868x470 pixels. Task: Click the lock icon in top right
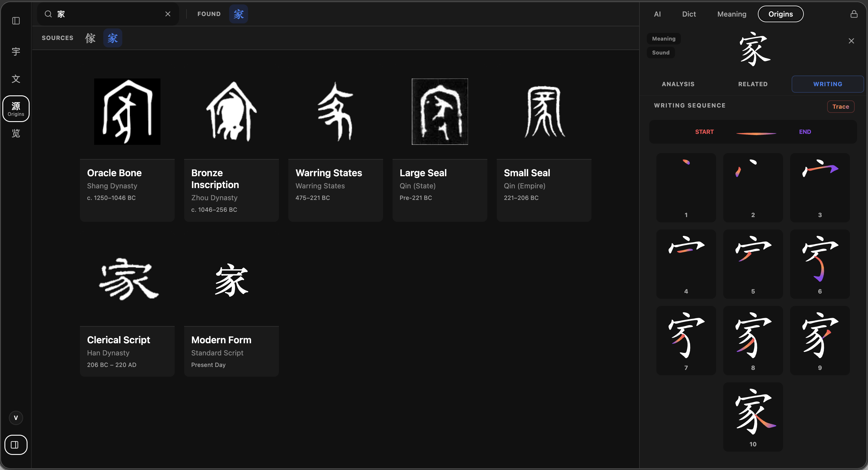coord(853,14)
